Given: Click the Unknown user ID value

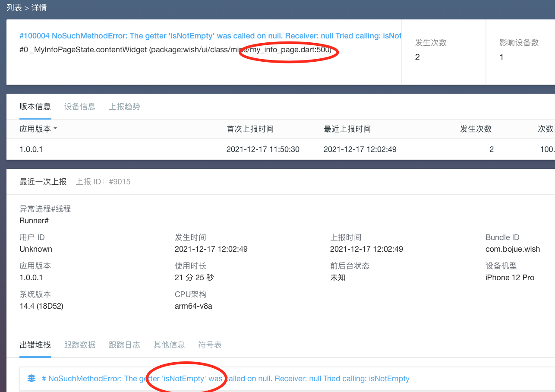Looking at the screenshot, I should 36,249.
